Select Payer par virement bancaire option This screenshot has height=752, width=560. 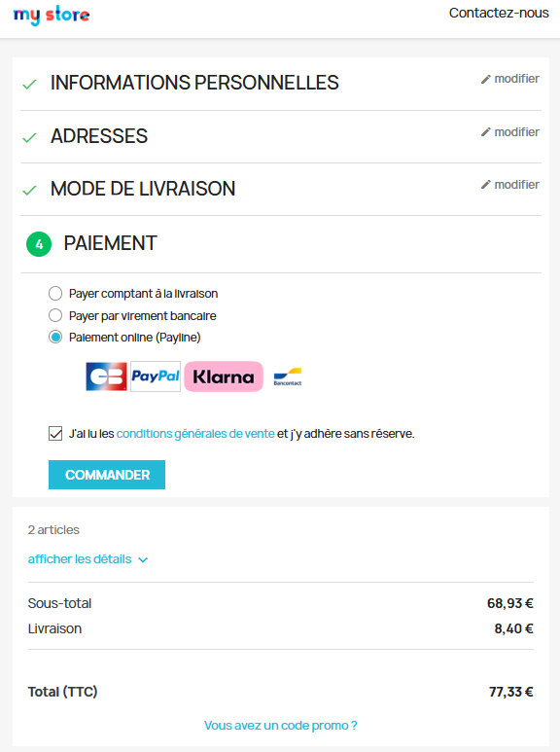click(55, 315)
